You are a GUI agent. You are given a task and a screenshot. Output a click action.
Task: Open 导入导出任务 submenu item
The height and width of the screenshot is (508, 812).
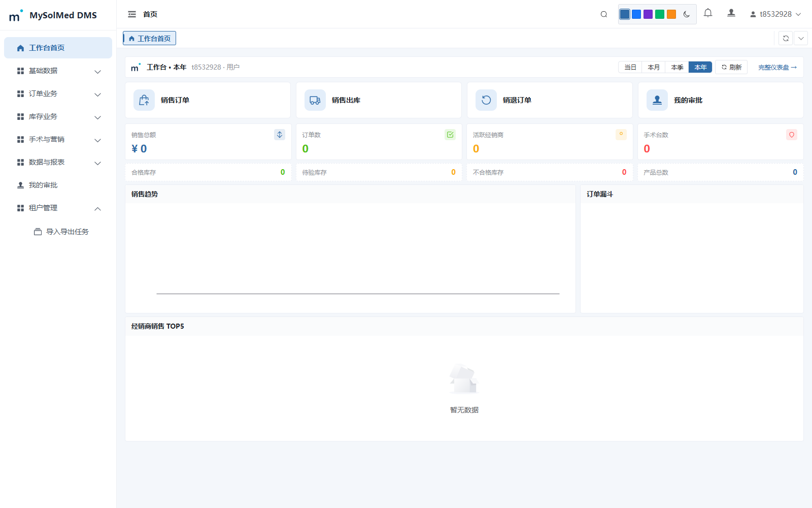point(61,232)
